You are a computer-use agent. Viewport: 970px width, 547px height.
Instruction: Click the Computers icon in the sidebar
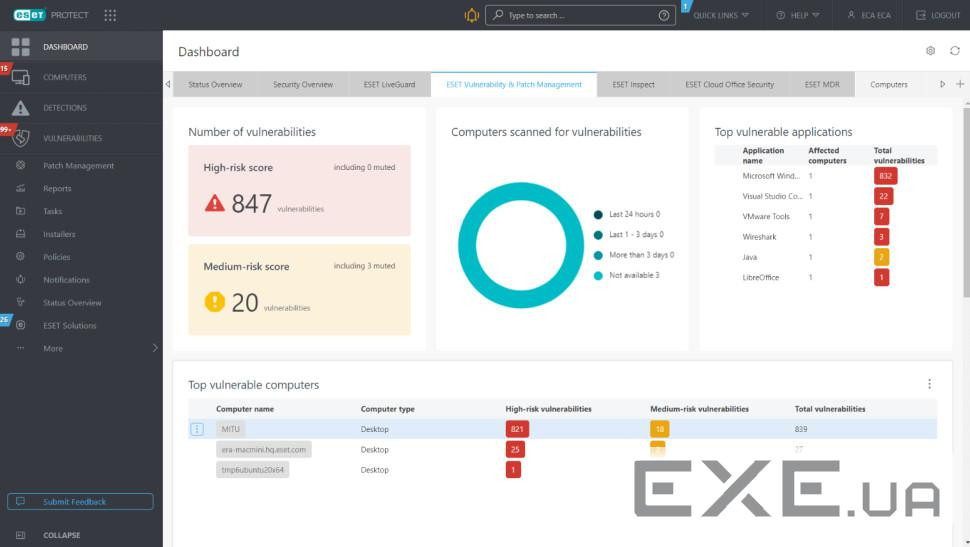(20, 77)
